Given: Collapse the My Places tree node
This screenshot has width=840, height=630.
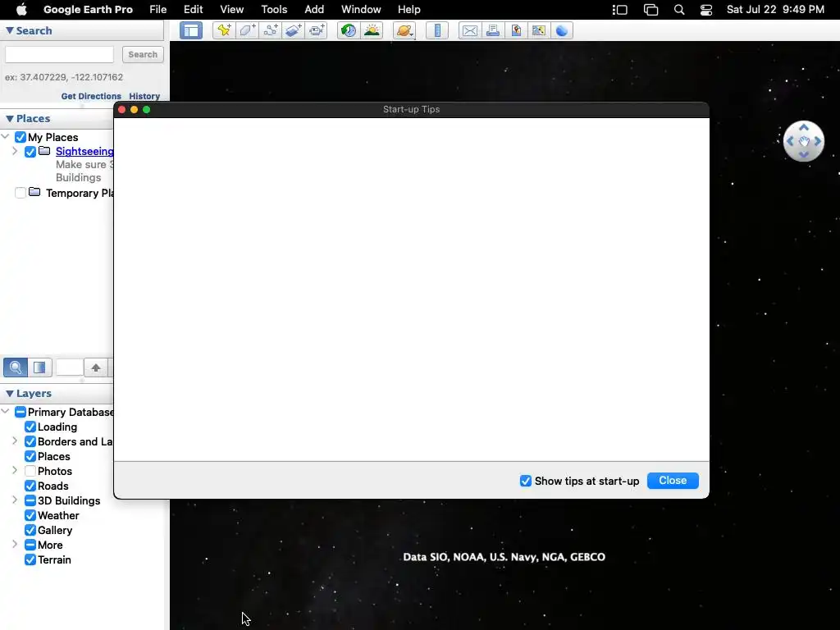Looking at the screenshot, I should 6,137.
